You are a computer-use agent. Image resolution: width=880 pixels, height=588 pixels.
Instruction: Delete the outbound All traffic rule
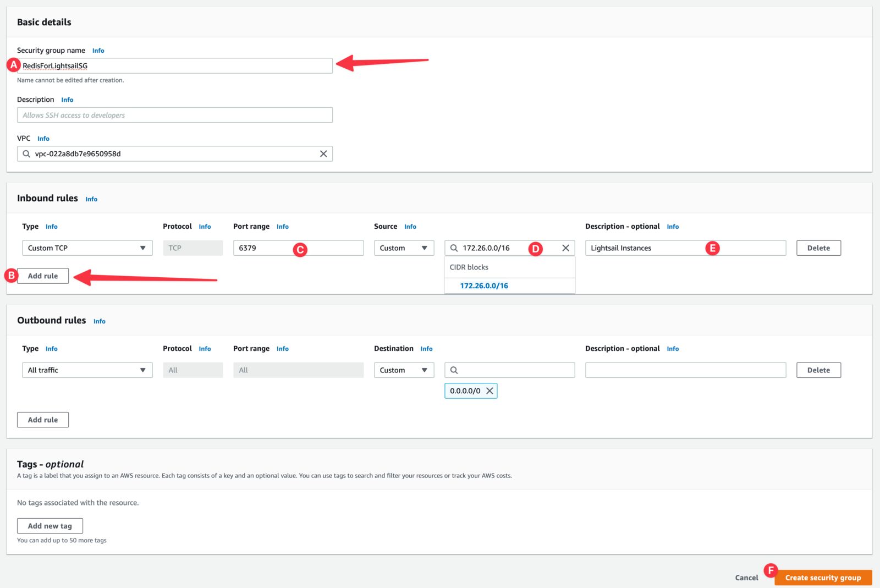click(x=818, y=370)
